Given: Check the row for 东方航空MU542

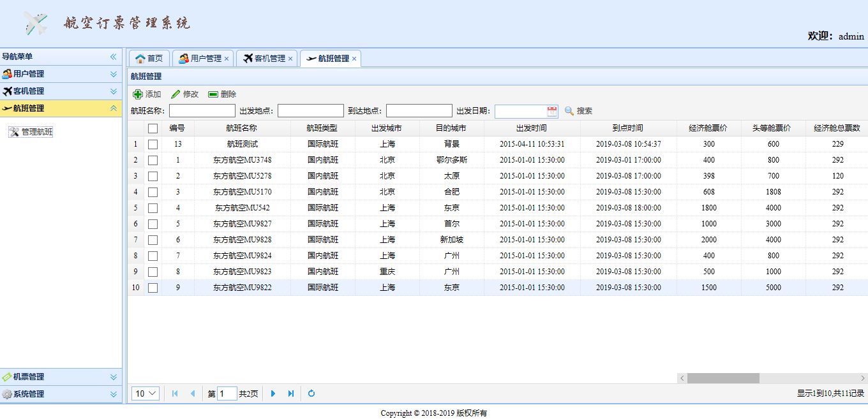Looking at the screenshot, I should point(153,208).
